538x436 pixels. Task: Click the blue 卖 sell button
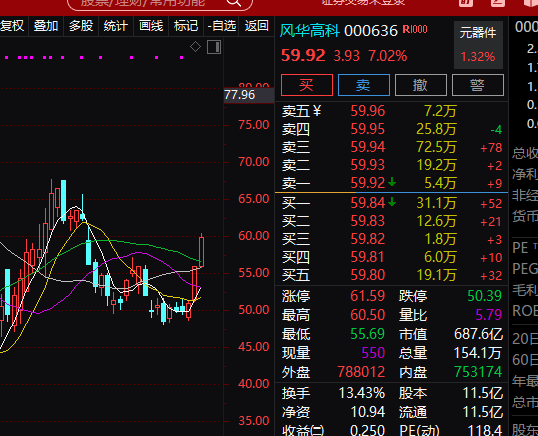coord(364,85)
